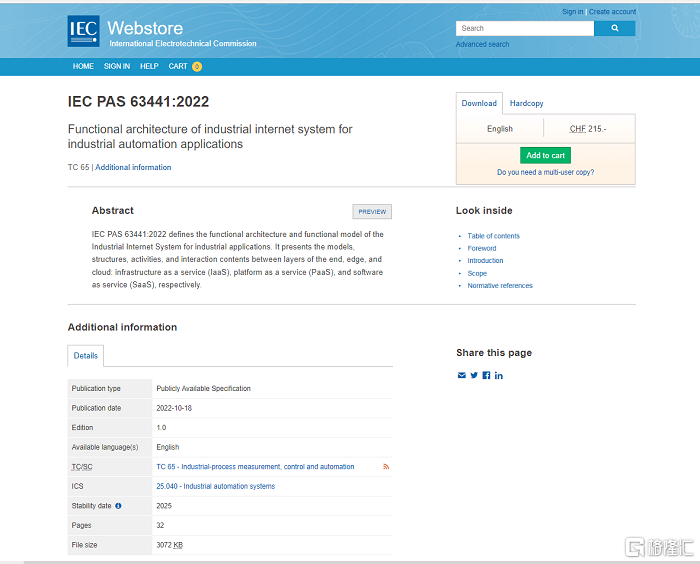Viewport: 700px width, 564px height.
Task: Click the search magnifier button
Action: coord(614,28)
